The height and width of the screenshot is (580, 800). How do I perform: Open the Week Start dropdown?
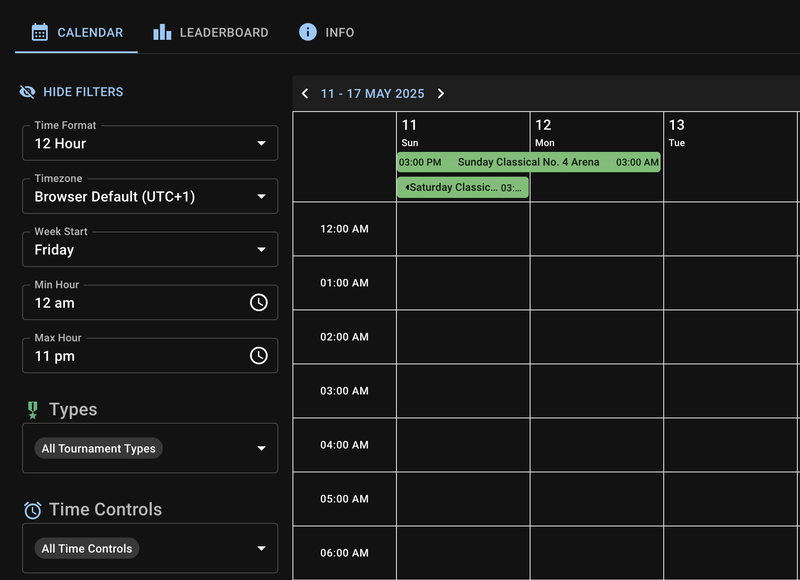click(x=150, y=249)
